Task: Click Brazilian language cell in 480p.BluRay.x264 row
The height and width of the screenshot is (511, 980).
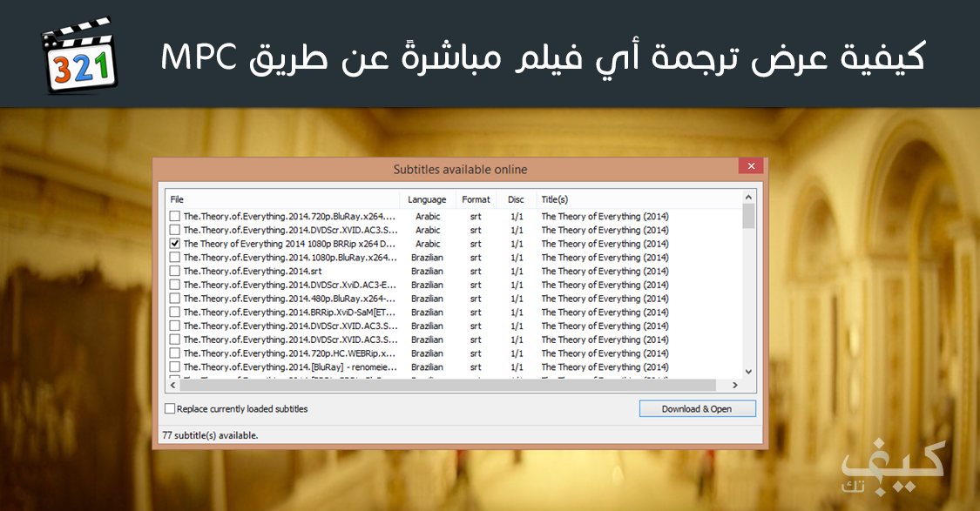Action: (x=428, y=299)
